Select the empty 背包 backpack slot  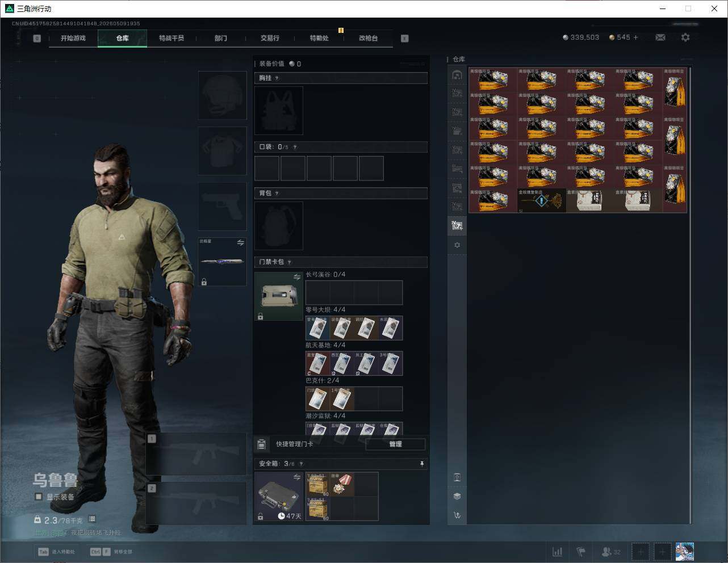tap(279, 226)
